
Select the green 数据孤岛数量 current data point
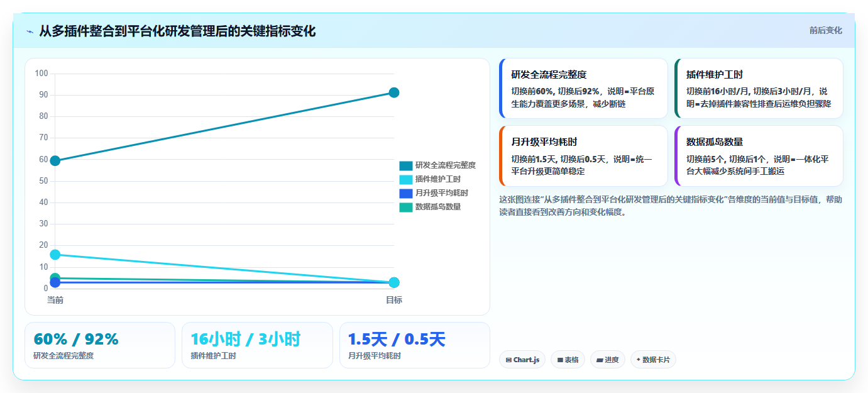(55, 278)
